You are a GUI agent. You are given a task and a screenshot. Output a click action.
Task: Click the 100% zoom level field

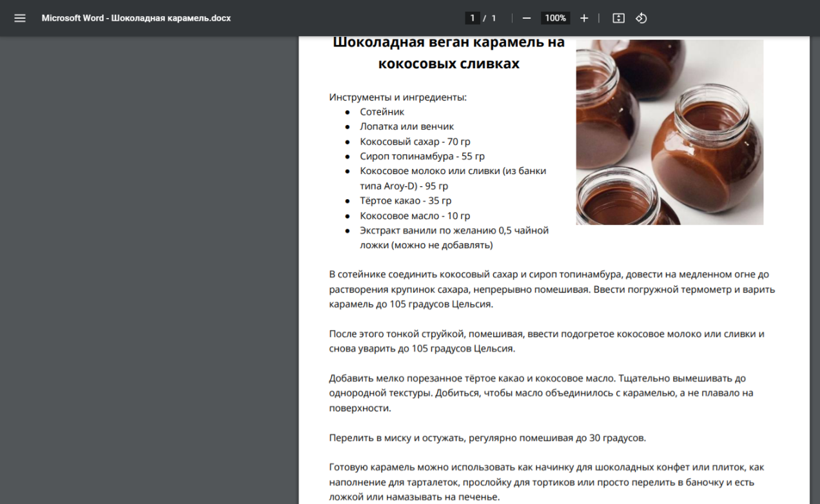point(555,18)
